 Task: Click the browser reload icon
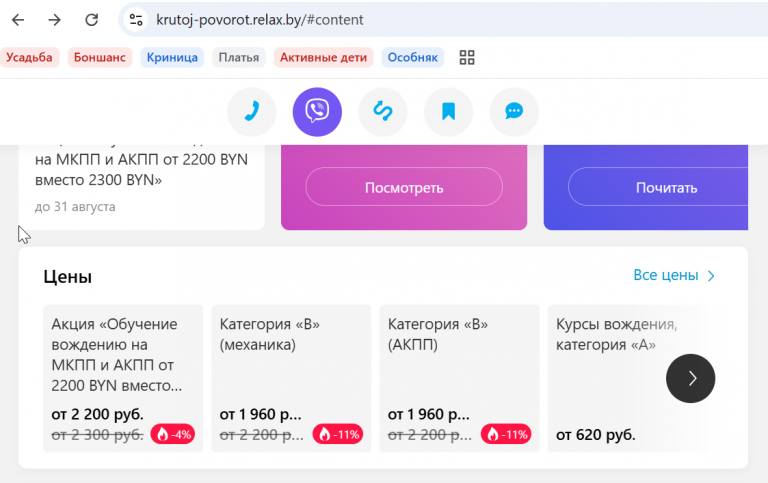click(x=92, y=20)
